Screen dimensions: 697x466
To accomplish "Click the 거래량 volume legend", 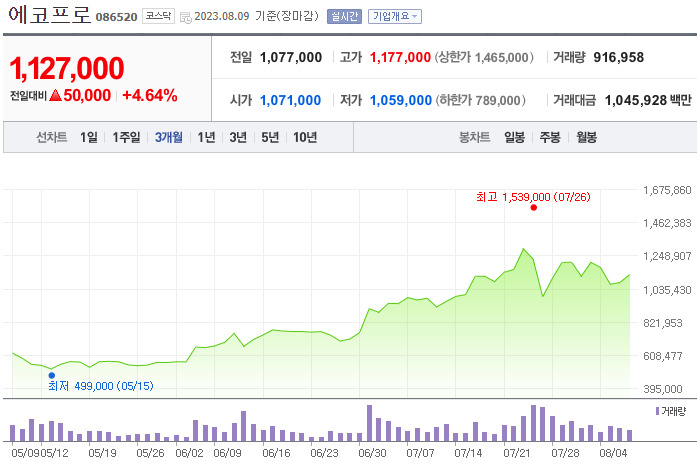I will click(x=671, y=411).
